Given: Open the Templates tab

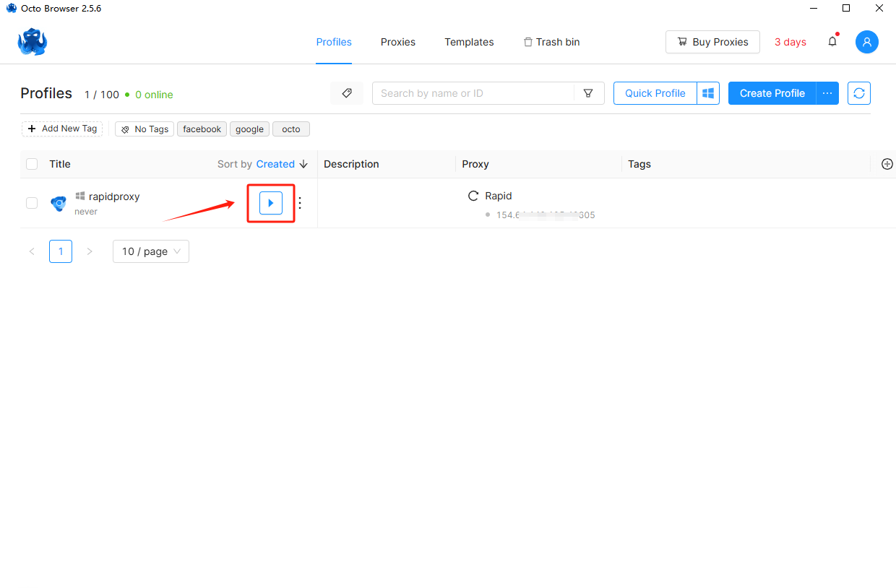Looking at the screenshot, I should click(469, 42).
